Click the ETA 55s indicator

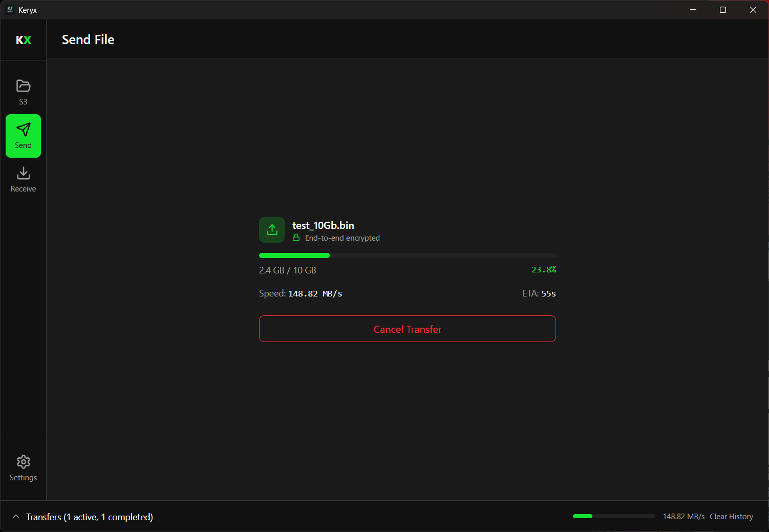[539, 293]
